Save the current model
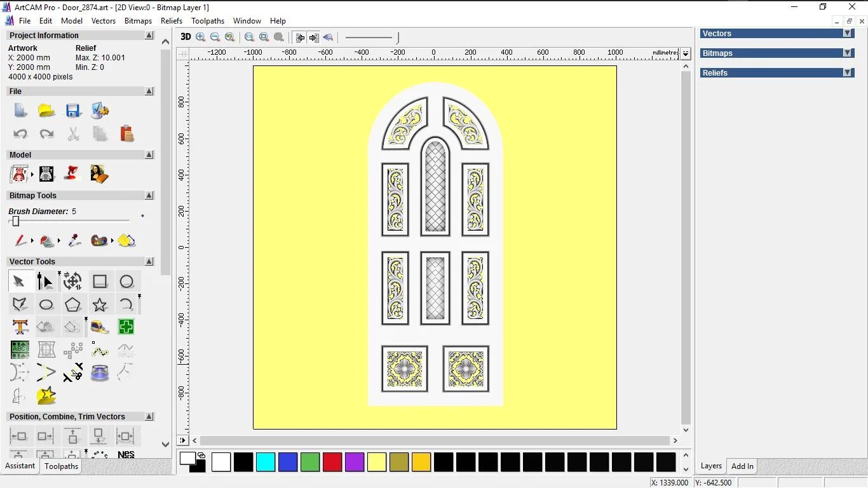This screenshot has height=488, width=868. coord(73,111)
